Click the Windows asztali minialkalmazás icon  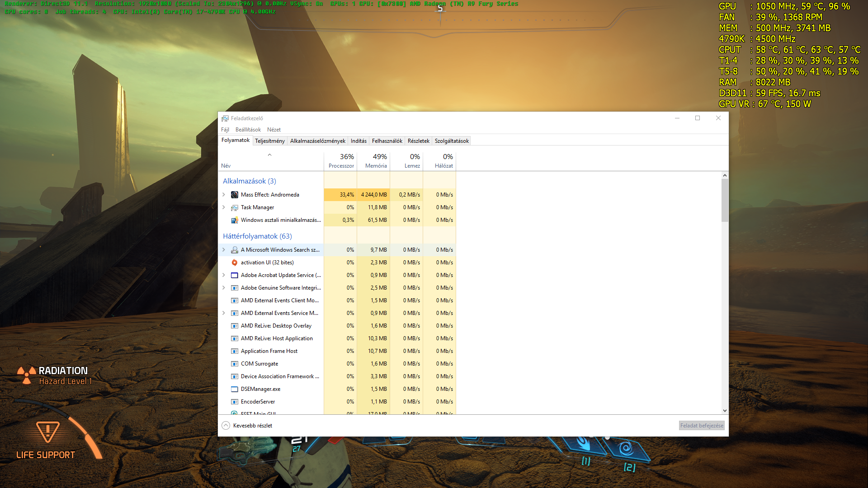pos(234,220)
